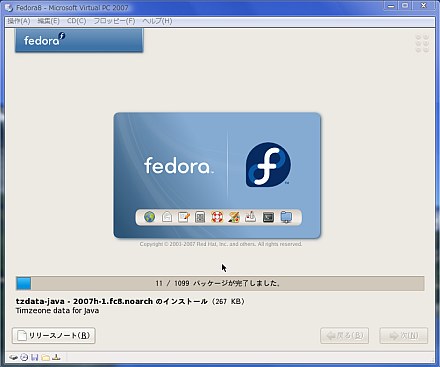Viewport: 440px width, 367px height.
Task: Open the リリースノート(R) release notes
Action: 54,336
